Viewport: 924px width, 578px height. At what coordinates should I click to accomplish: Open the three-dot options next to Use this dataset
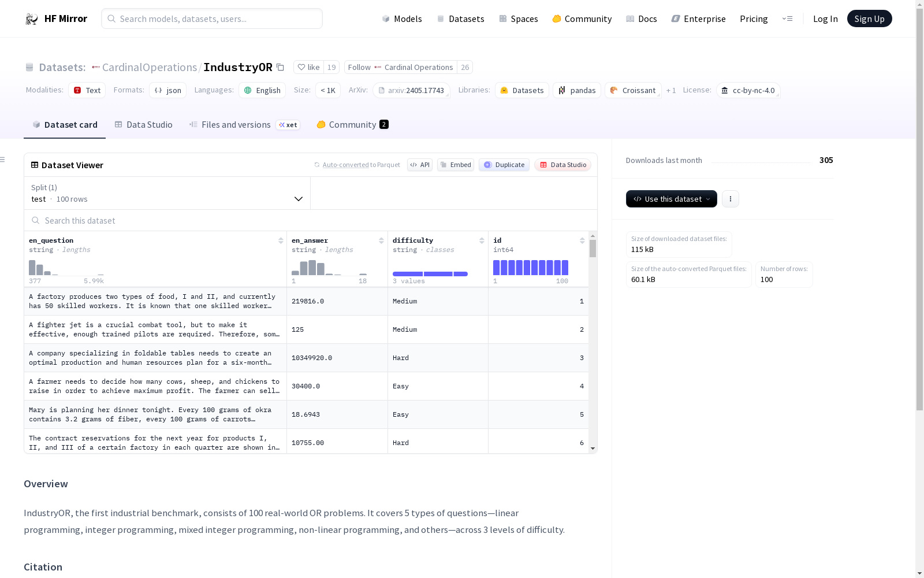coord(731,199)
